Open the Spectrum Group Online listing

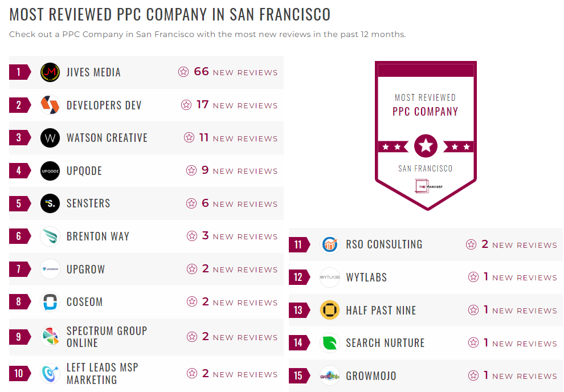click(107, 337)
